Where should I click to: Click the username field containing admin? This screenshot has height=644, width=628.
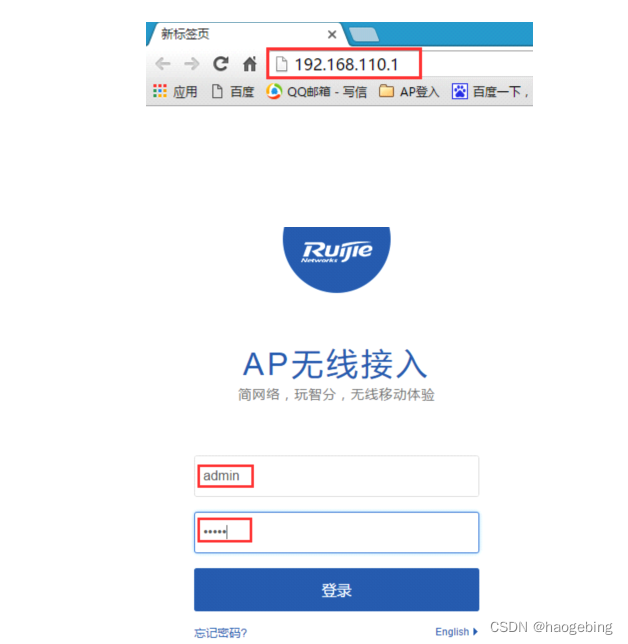[x=336, y=476]
